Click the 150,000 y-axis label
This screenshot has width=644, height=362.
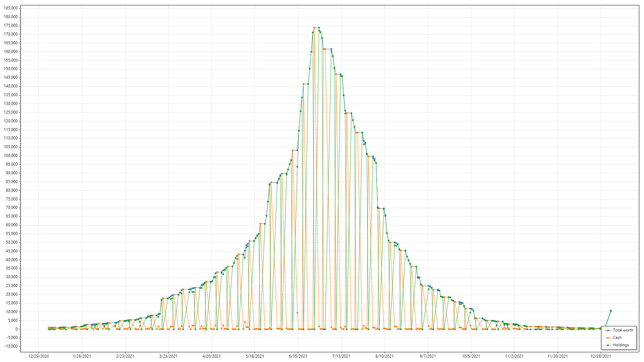tap(11, 69)
